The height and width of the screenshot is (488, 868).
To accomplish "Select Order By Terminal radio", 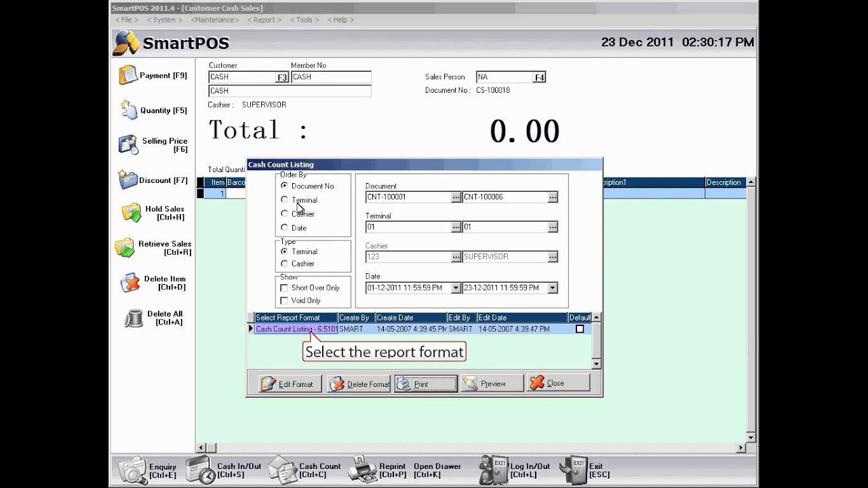I will coord(284,200).
